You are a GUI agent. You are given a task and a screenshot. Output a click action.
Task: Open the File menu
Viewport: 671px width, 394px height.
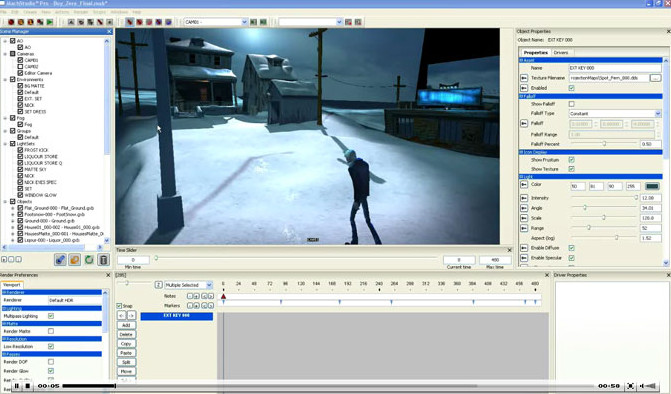(x=3, y=12)
